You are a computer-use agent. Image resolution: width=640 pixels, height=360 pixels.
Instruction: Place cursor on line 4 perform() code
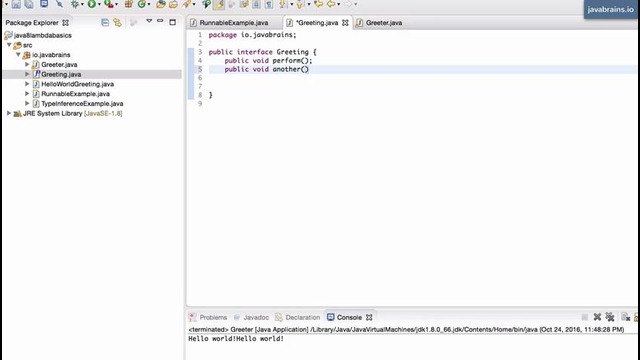click(292, 60)
